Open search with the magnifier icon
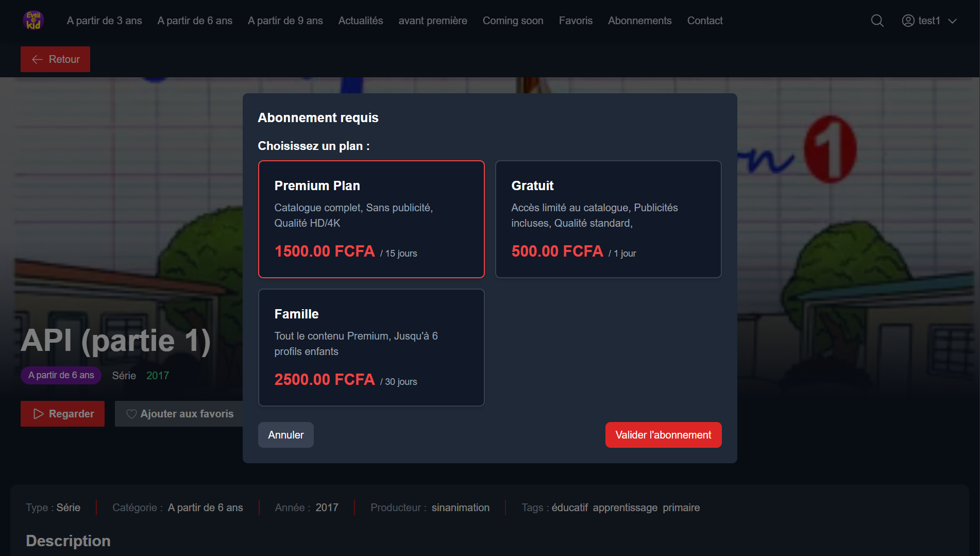Viewport: 980px width, 556px height. pos(877,21)
